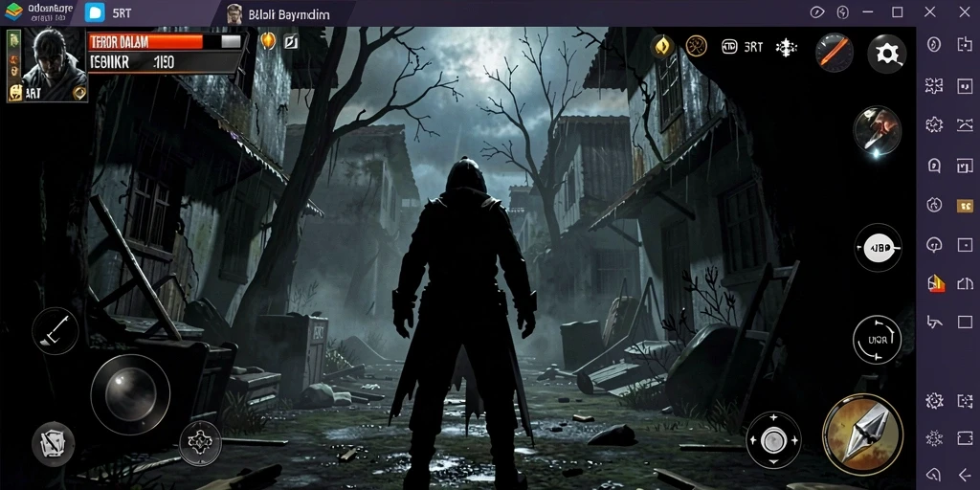Tap the floral emblem button near joystick
The image size is (980, 490).
coord(200,442)
